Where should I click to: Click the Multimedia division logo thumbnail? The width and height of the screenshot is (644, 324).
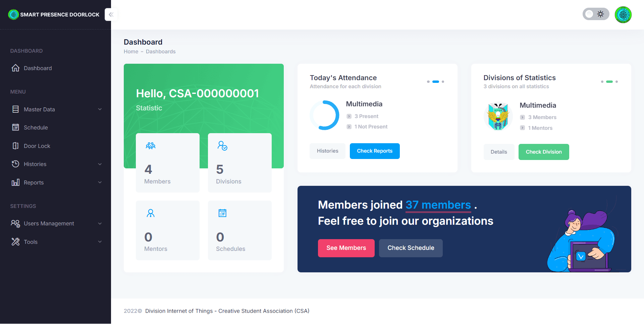498,116
